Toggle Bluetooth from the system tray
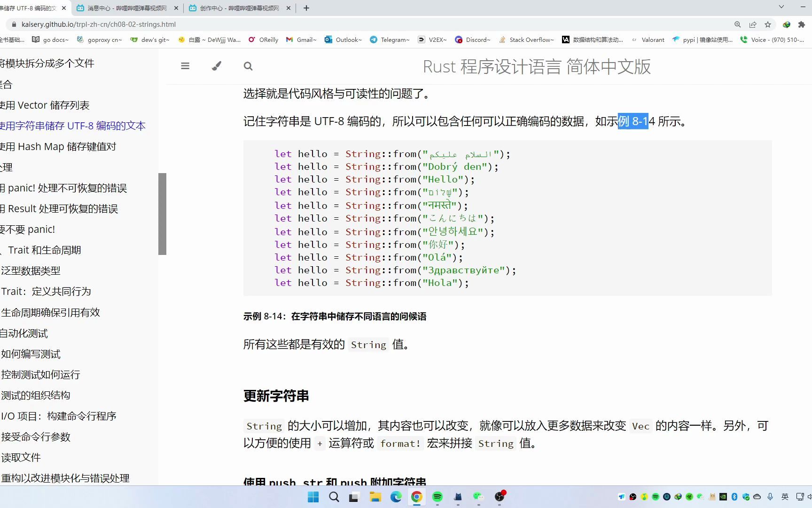This screenshot has width=812, height=508. coord(734,497)
